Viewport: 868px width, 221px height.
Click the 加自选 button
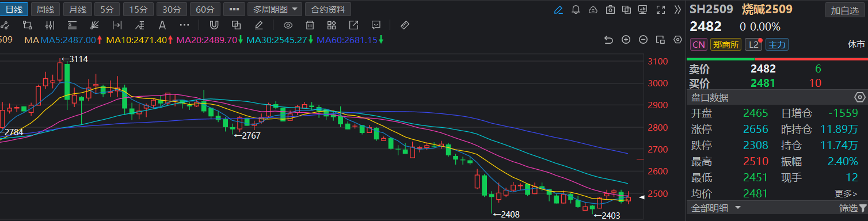[x=844, y=10]
